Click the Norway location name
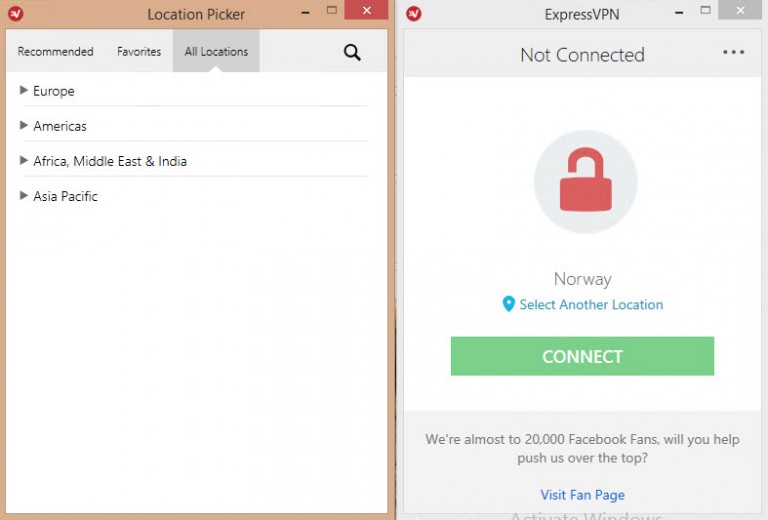Viewport: 768px width, 520px height. 582,279
